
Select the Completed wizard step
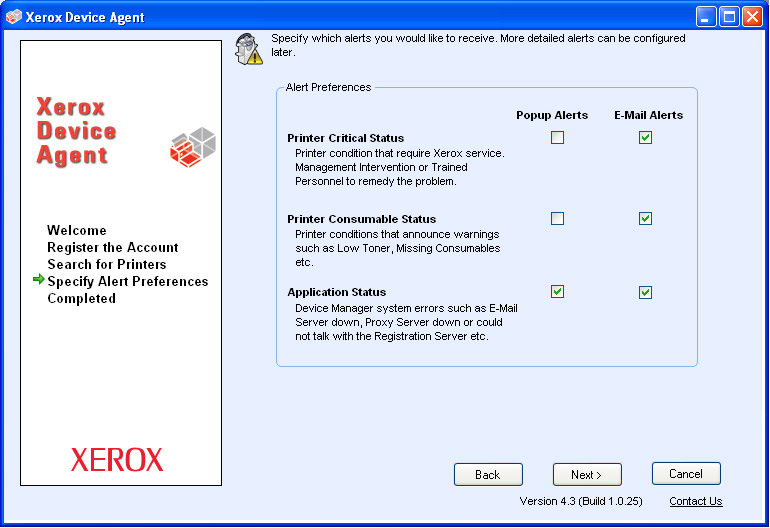82,298
